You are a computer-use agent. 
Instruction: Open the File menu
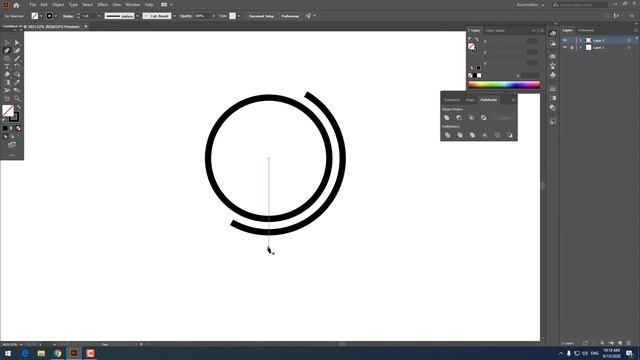pyautogui.click(x=33, y=4)
